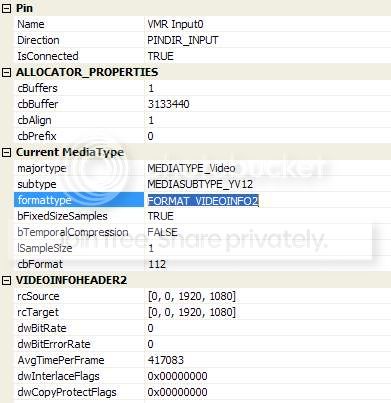Select the dwInterlaceFlags property label

[59, 376]
